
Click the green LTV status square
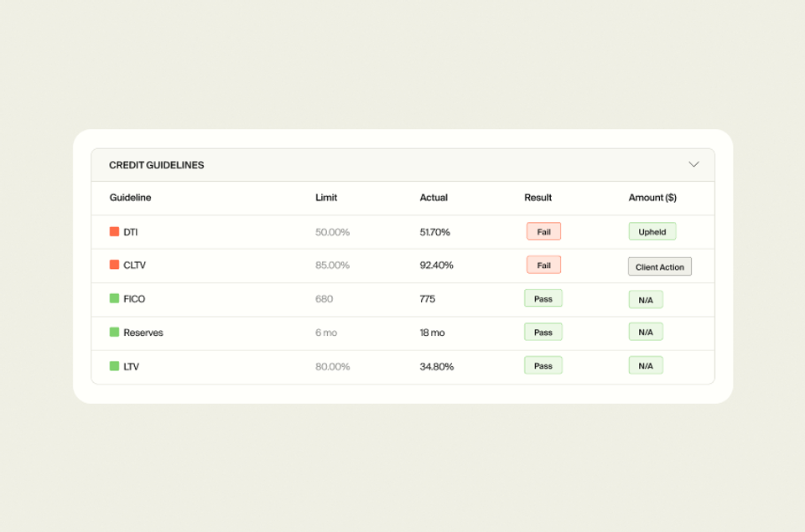[x=115, y=366]
